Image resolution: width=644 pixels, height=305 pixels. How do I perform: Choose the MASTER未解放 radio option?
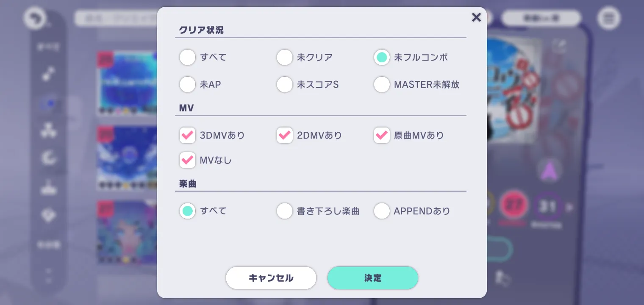[x=382, y=85]
